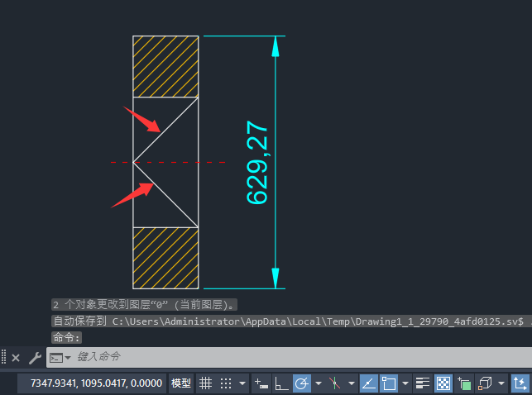Toggle dynamic UCS icon

520,383
